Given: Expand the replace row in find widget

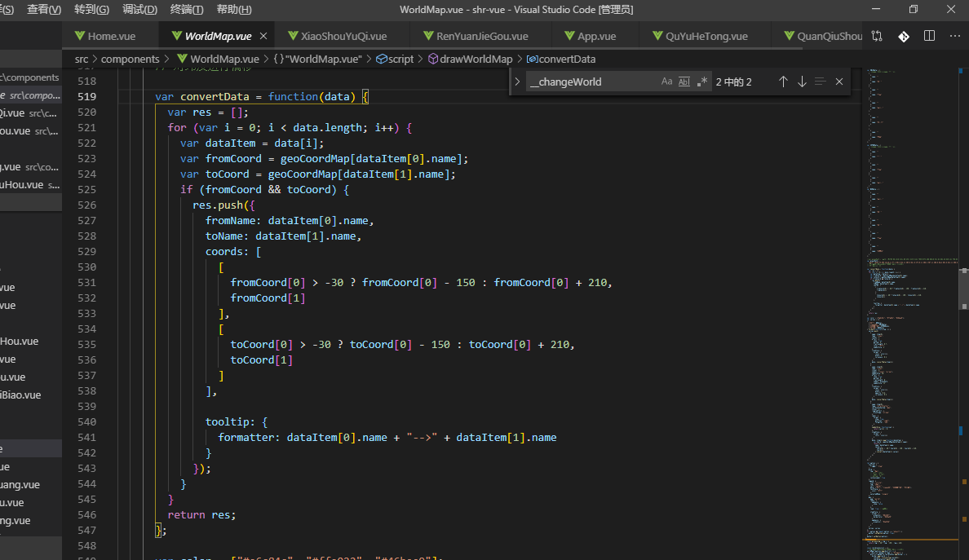Looking at the screenshot, I should click(517, 82).
